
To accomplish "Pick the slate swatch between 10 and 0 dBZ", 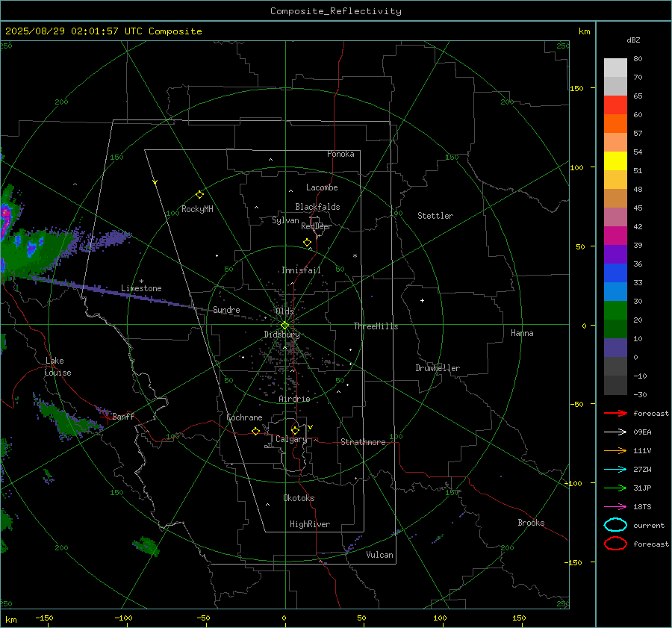I will pyautogui.click(x=615, y=348).
